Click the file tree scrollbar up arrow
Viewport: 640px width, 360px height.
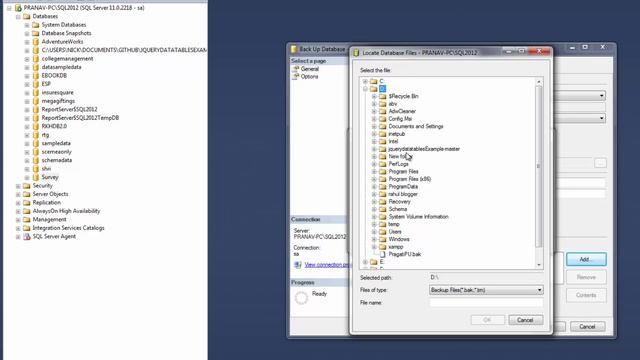(x=539, y=82)
